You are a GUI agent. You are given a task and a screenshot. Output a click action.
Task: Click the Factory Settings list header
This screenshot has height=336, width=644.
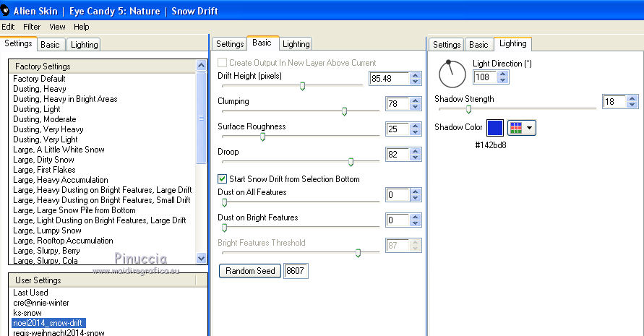tap(102, 66)
